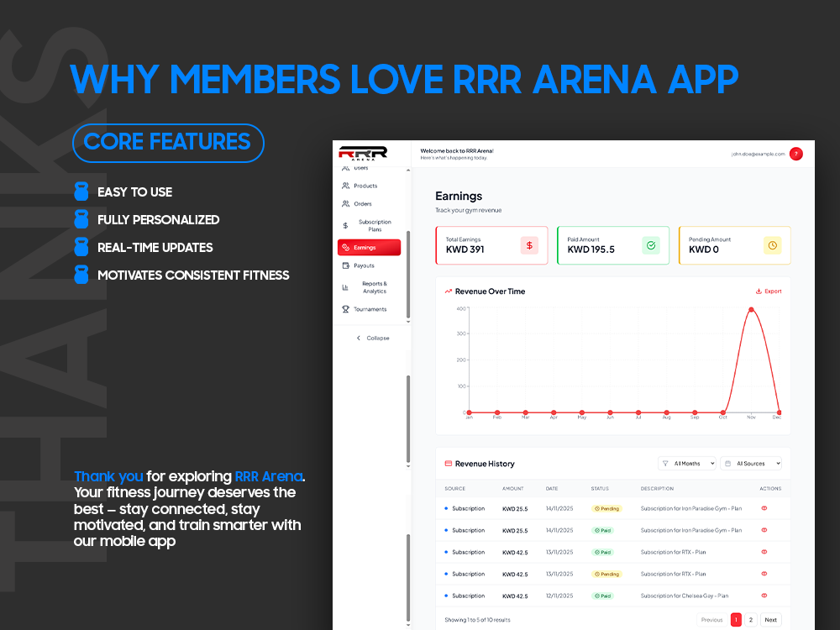Open Subscription Plans in the sidebar
Image resolution: width=840 pixels, height=630 pixels.
[x=369, y=225]
